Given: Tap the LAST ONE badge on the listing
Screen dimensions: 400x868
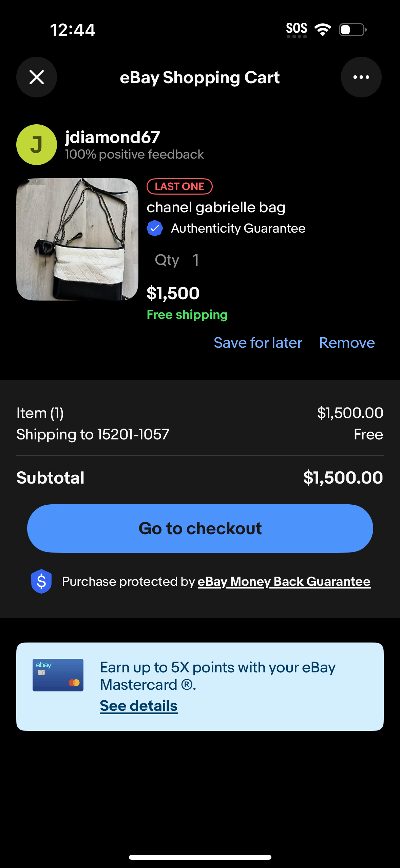Looking at the screenshot, I should tap(179, 186).
